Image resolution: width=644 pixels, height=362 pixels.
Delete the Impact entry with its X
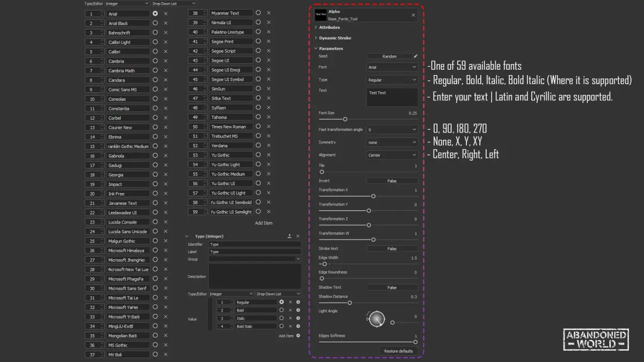[x=165, y=184]
